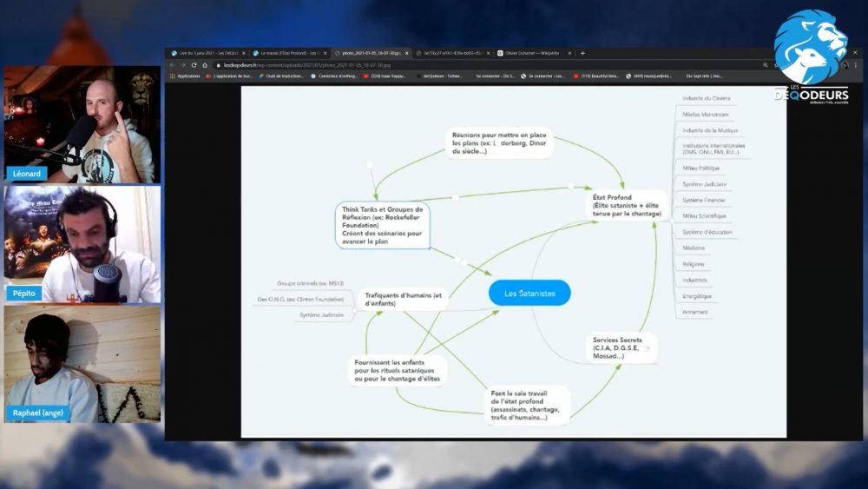Image resolution: width=868 pixels, height=489 pixels.
Task: Open 'Se connecter - Les...' bookmark
Action: [x=542, y=76]
